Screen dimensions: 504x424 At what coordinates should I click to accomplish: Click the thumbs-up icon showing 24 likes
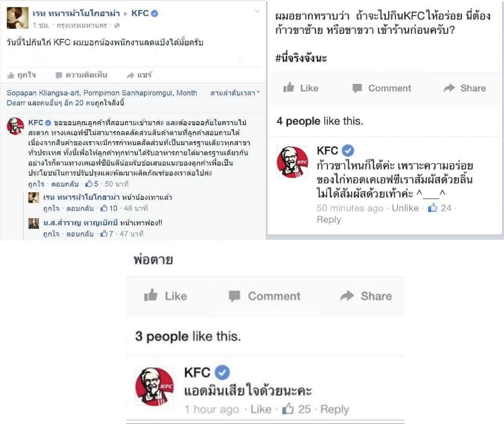coord(432,207)
